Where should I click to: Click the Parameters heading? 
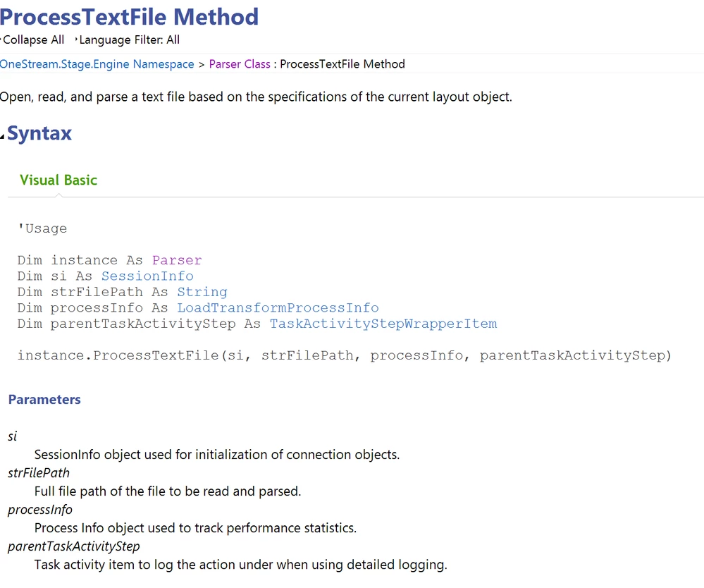point(44,399)
